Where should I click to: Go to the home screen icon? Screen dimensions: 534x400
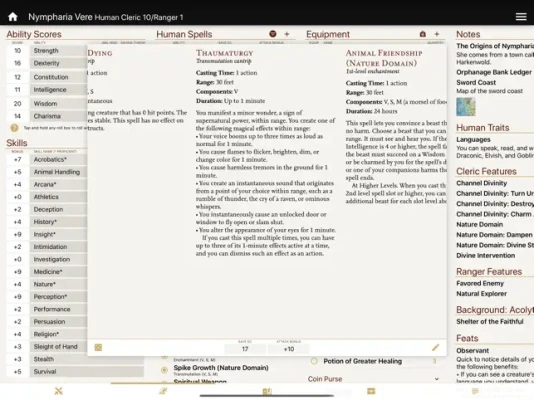click(13, 17)
